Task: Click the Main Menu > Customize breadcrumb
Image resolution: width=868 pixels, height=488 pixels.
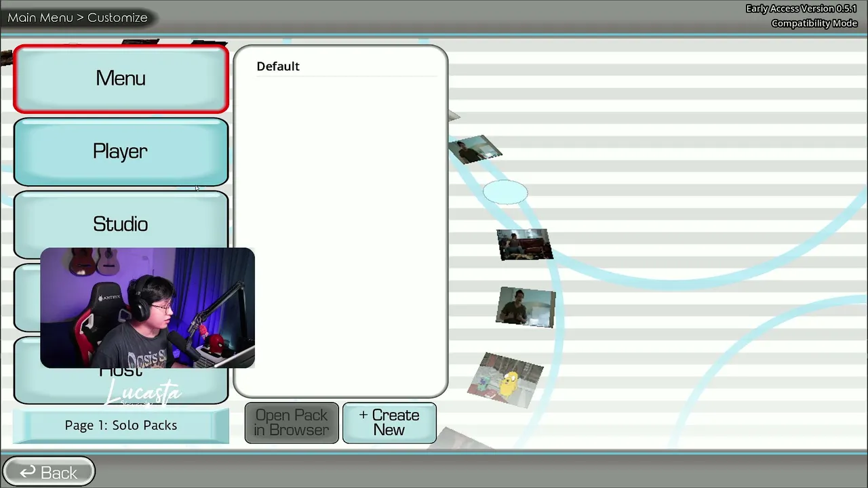Action: click(x=77, y=18)
